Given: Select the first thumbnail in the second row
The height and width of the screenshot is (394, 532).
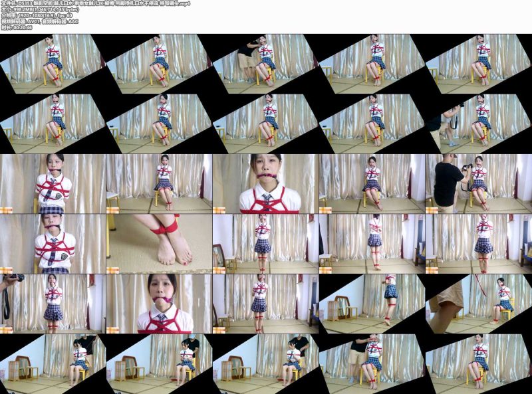Looking at the screenshot, I should [x=53, y=124].
